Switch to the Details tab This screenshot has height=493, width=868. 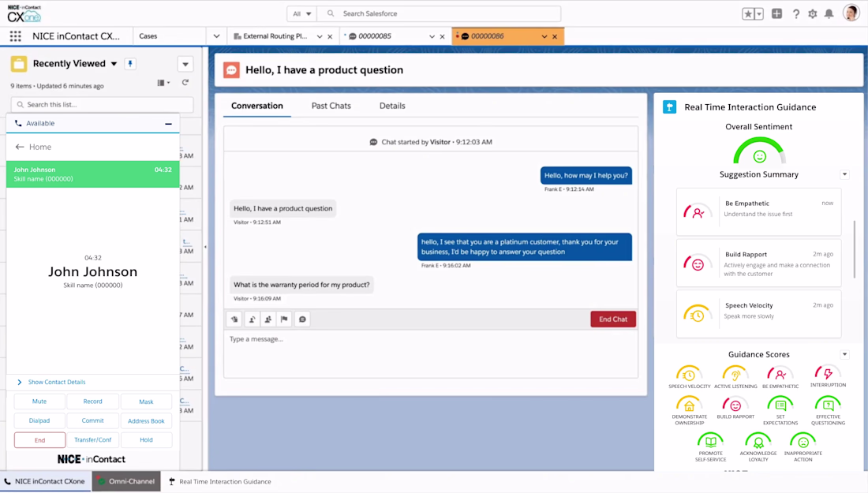(392, 106)
